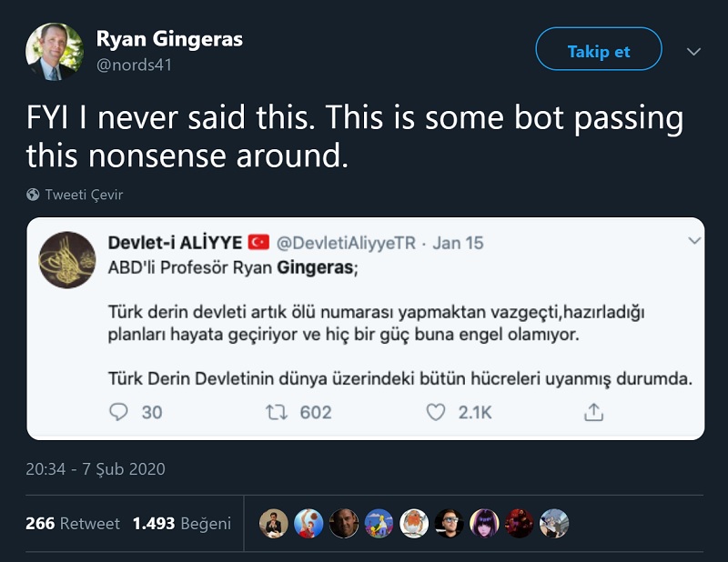Viewport: 728px width, 562px height.
Task: Expand the quoted tweet's dropdown chevron
Action: pyautogui.click(x=694, y=241)
